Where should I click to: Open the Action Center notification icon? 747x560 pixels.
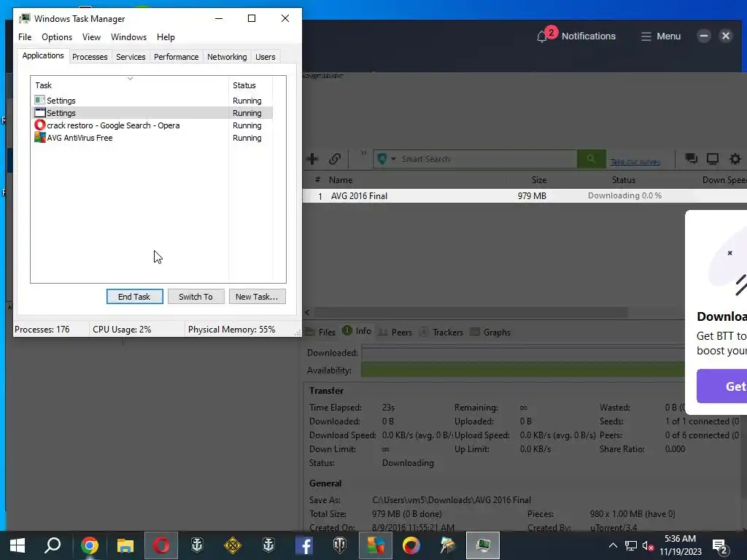click(719, 545)
